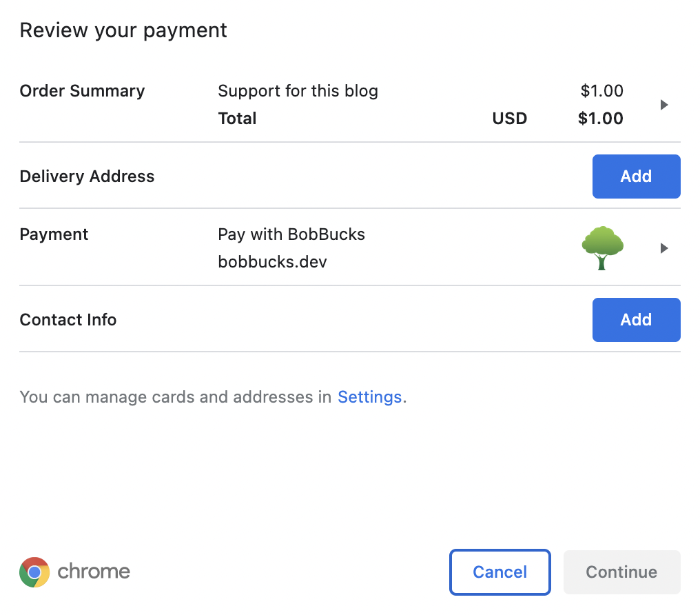This screenshot has width=700, height=615.
Task: Click the 'Delivery Address' label
Action: [x=87, y=177]
